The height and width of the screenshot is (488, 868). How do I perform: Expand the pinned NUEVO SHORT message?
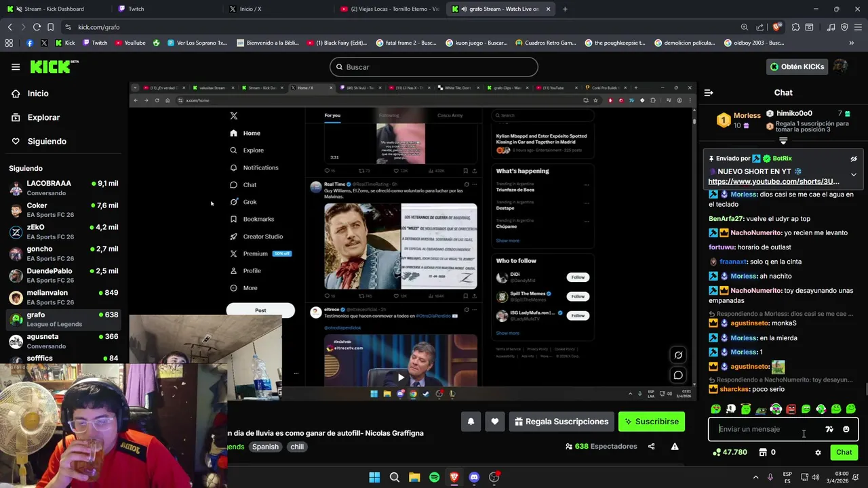tap(854, 175)
